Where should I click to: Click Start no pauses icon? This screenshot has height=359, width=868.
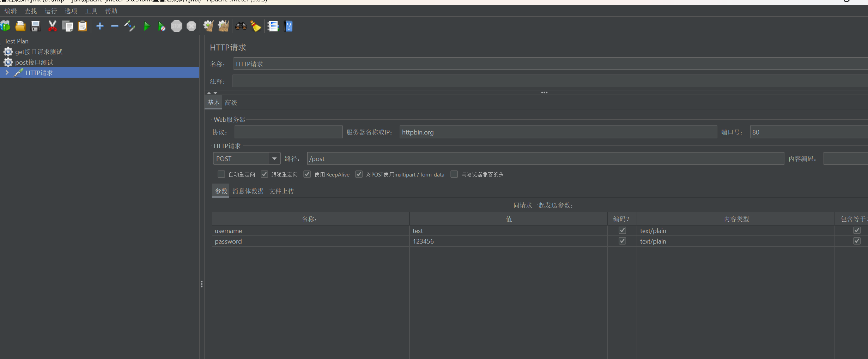[x=162, y=26]
